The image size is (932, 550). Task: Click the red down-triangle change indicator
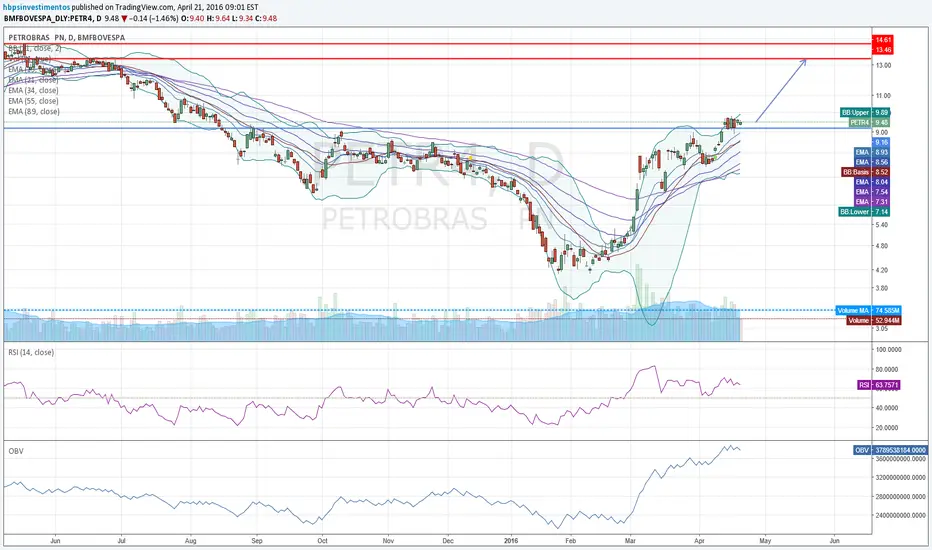124,18
